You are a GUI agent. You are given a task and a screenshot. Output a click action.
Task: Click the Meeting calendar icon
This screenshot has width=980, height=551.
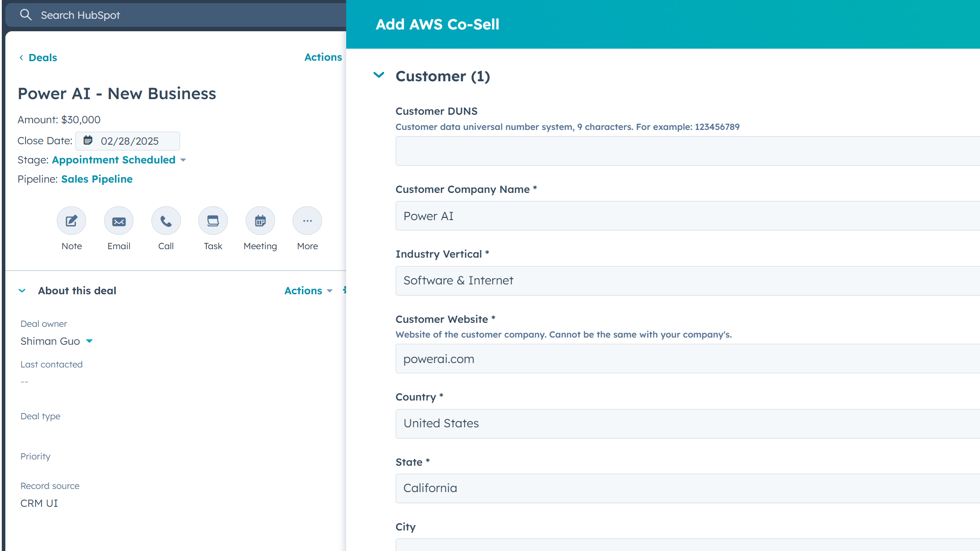[260, 221]
